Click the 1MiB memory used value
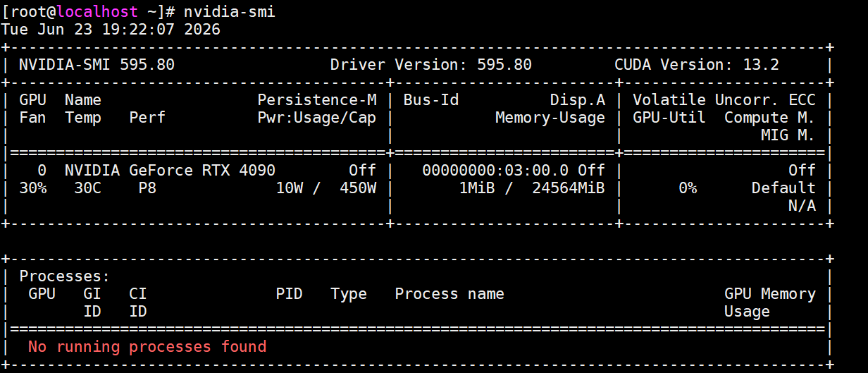The height and width of the screenshot is (373, 868). pyautogui.click(x=477, y=188)
